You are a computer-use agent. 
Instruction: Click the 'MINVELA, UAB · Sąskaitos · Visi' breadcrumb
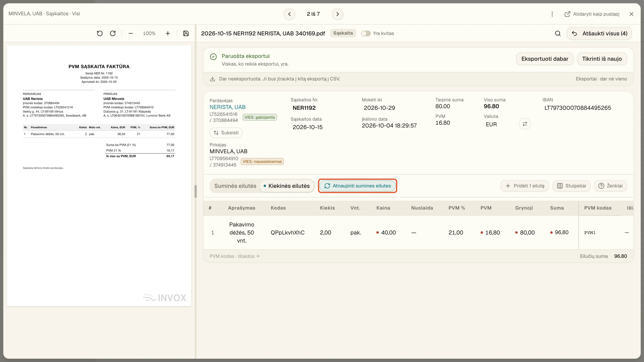[x=44, y=14]
